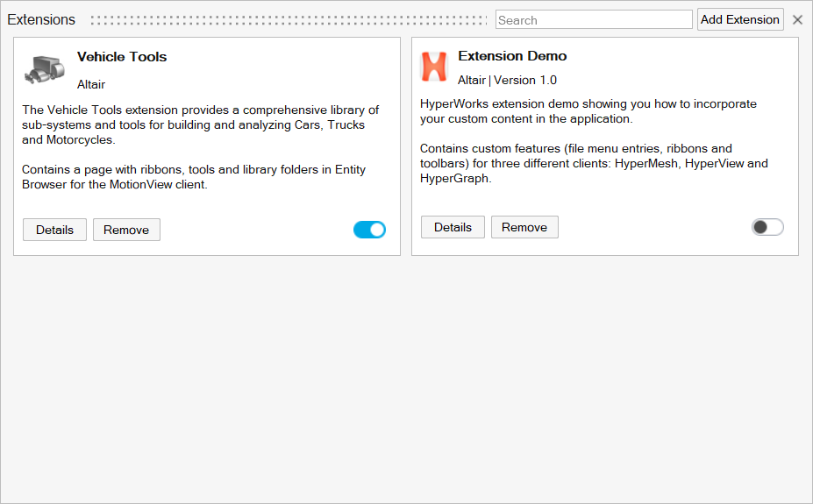Viewport: 813px width, 504px height.
Task: Focus the Search input field
Action: [594, 19]
